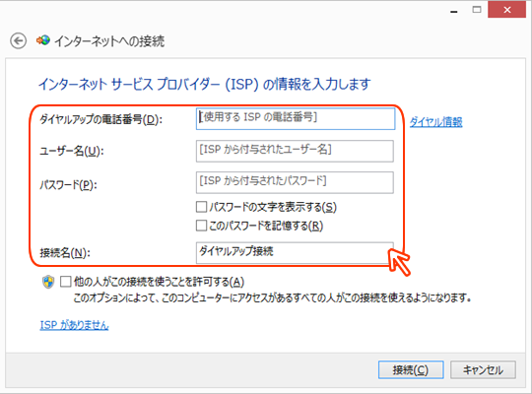
Task: Click the UAC shield icon
Action: click(x=48, y=282)
